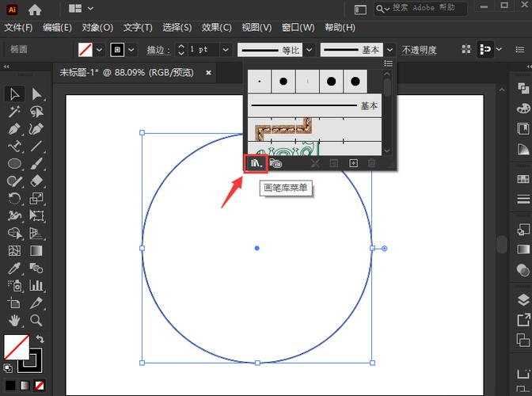Expand the stroke weight dropdown

click(x=226, y=49)
